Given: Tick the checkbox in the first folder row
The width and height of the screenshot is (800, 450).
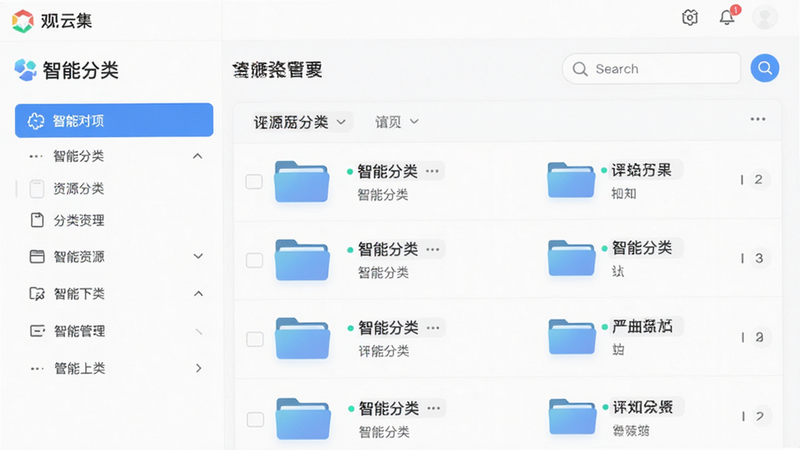Looking at the screenshot, I should (x=254, y=182).
